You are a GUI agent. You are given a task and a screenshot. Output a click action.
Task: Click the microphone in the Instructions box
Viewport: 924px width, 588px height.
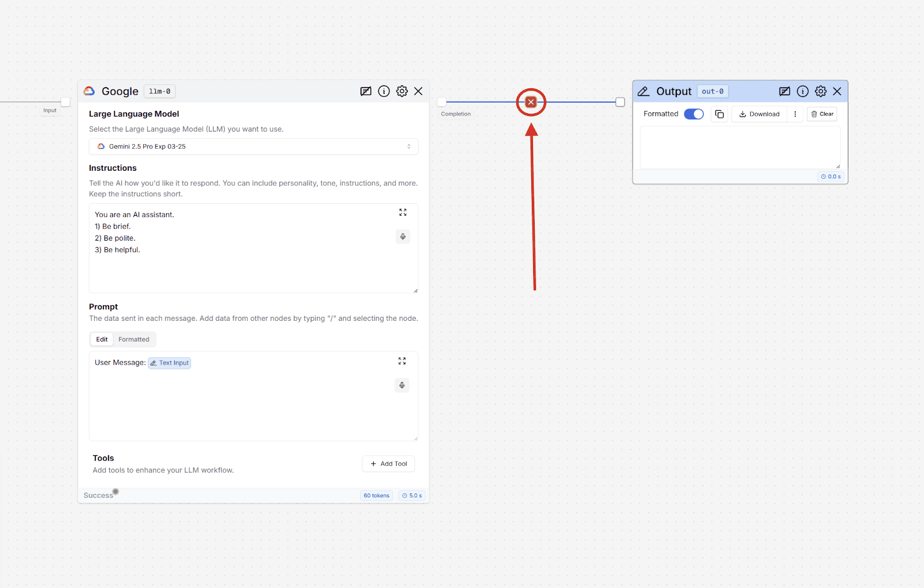(x=403, y=237)
